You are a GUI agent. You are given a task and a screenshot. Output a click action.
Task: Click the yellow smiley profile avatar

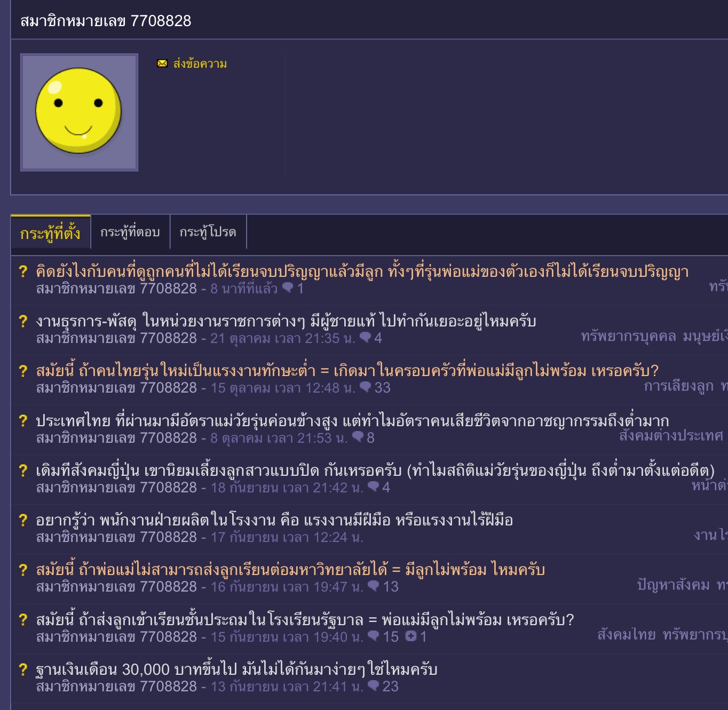point(79,112)
